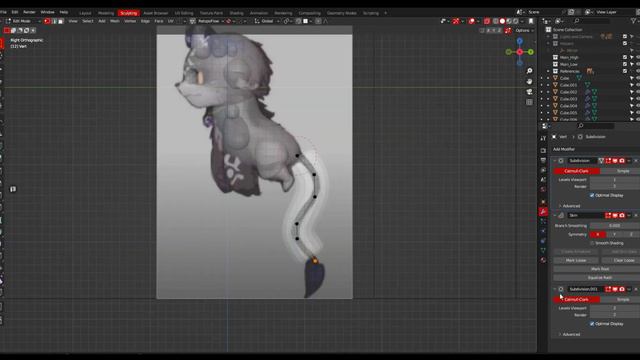
Task: Open the Material properties tab icon
Action: click(543, 260)
